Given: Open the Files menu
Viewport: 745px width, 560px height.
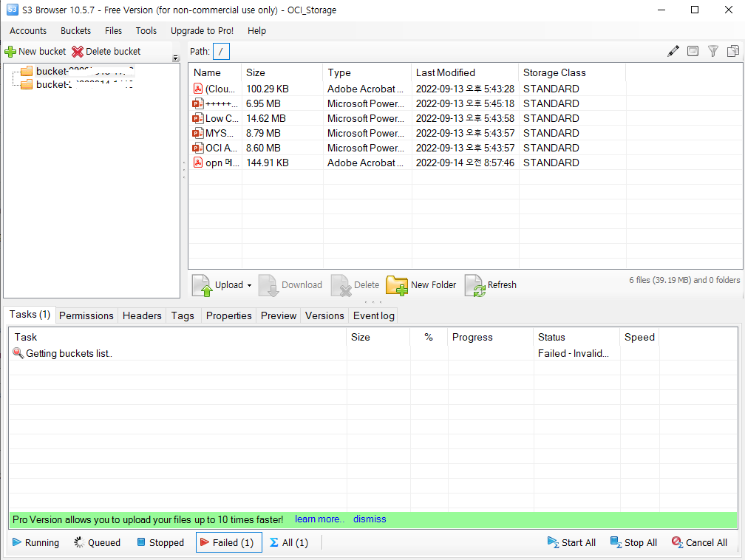Looking at the screenshot, I should (x=114, y=31).
